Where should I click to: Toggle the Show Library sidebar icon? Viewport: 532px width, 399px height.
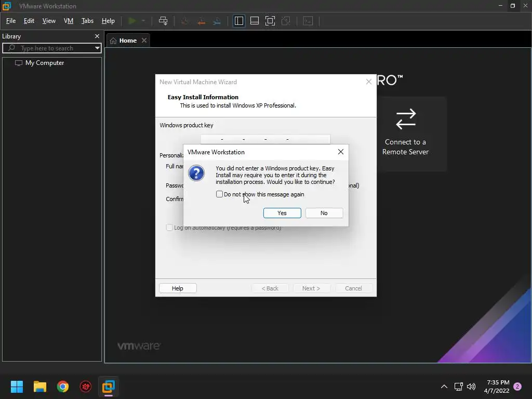[239, 21]
